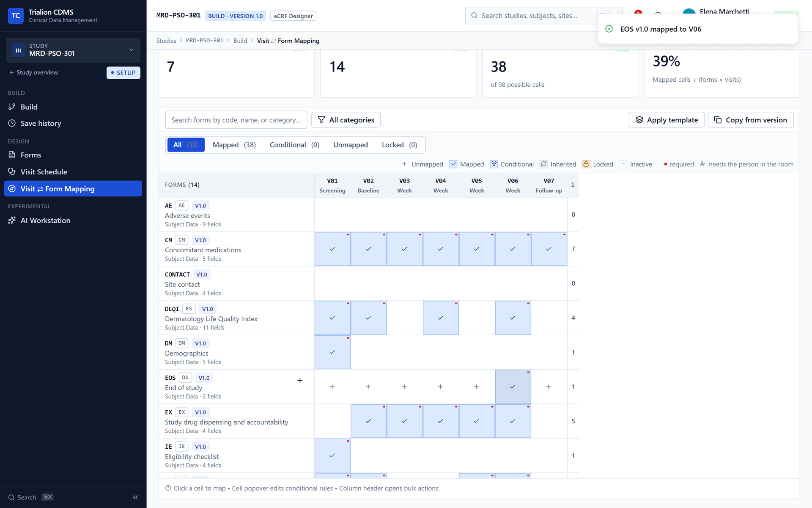Open bulk actions for V07 Follow-up column
Viewport: 812px width, 508px height.
549,185
